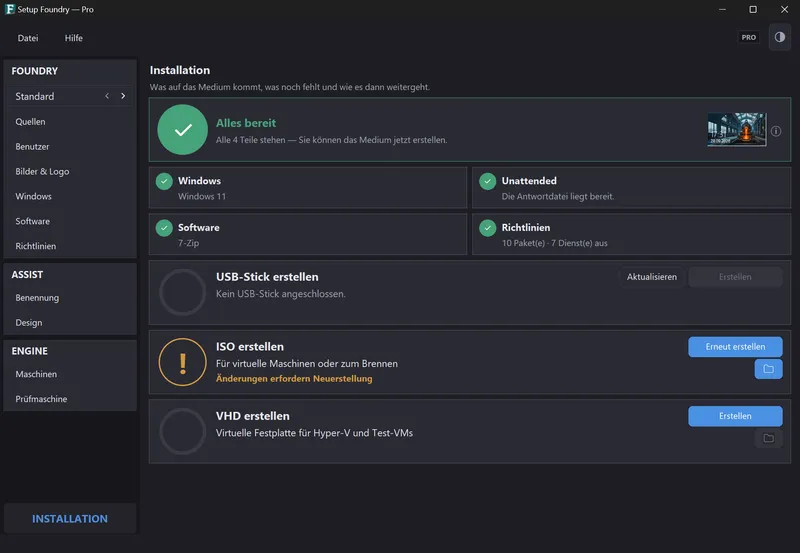Click the 'Alles bereit' heading
This screenshot has height=553, width=800.
pos(245,123)
